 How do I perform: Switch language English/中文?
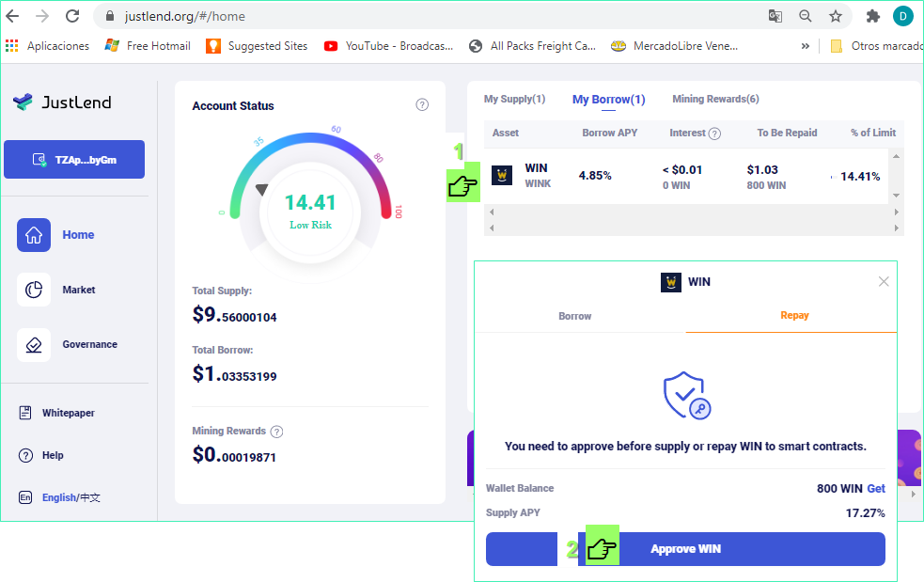tap(71, 497)
